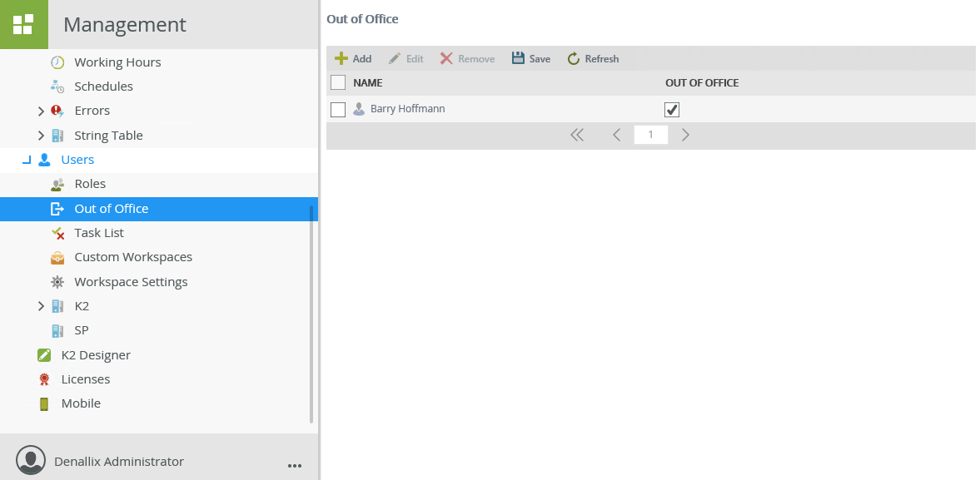
Task: Click the Management heading text
Action: pos(124,24)
